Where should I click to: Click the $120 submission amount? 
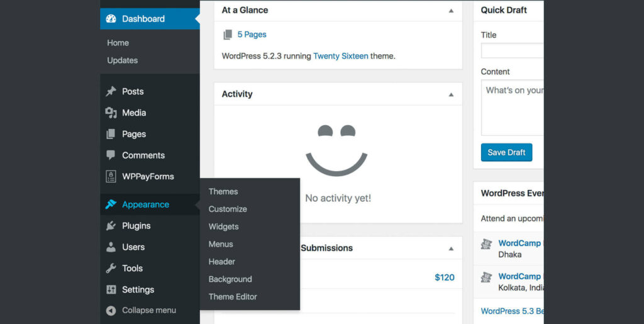(x=445, y=277)
